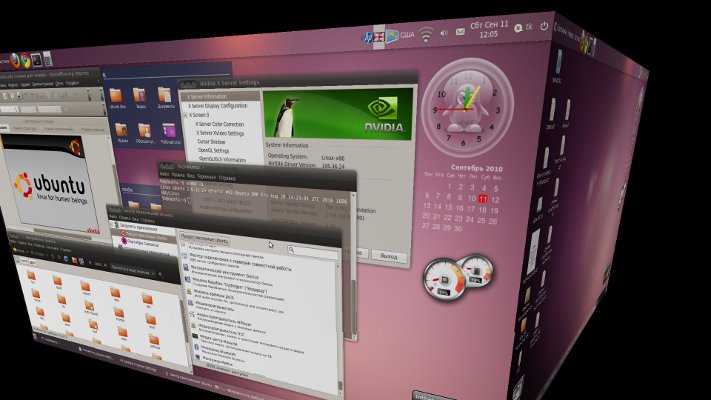
Task: Open the power session menu icon
Action: (x=544, y=26)
